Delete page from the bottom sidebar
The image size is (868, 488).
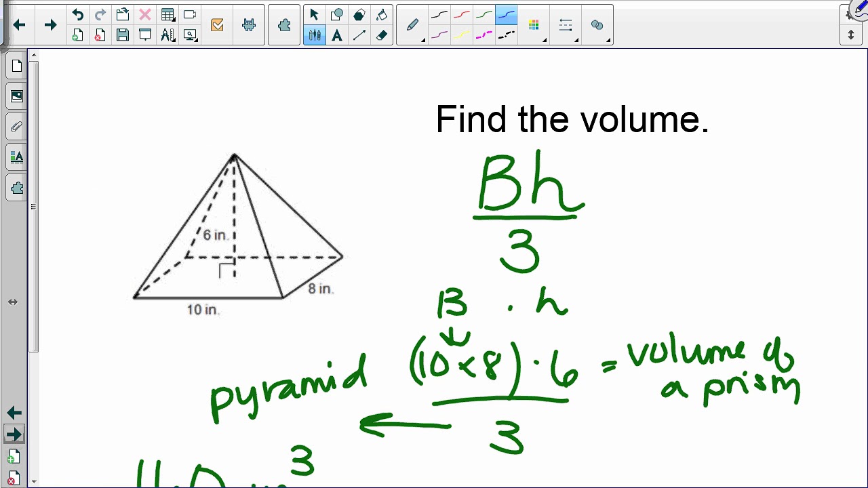pos(14,479)
